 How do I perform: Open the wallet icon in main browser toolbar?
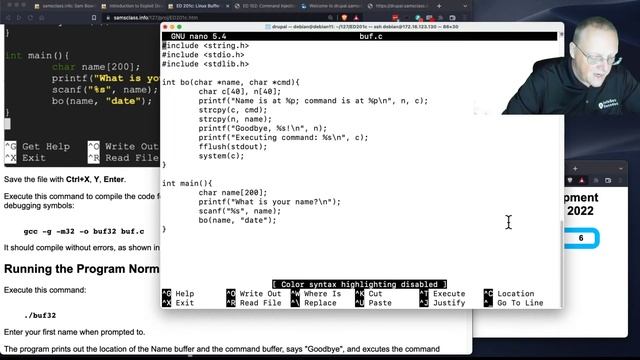[452, 18]
